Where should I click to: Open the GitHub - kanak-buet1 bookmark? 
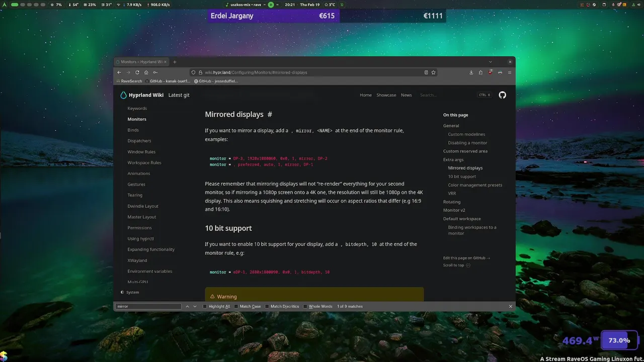pos(168,81)
